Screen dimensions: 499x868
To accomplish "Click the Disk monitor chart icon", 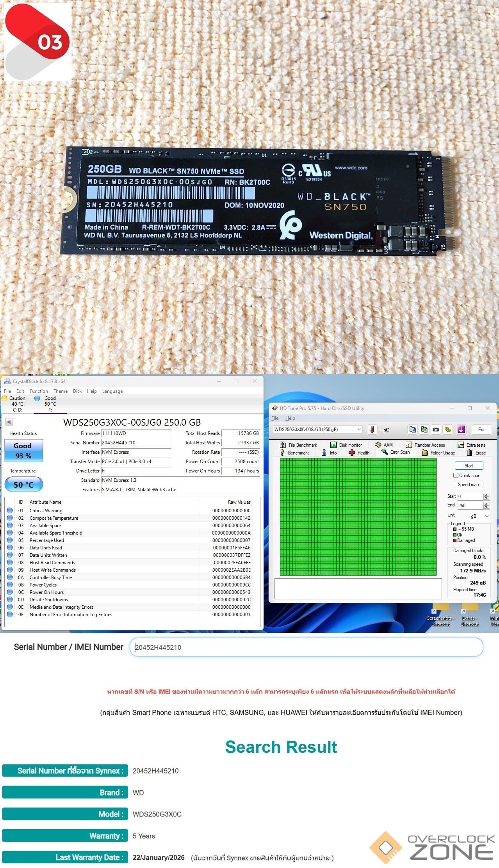I will click(333, 445).
